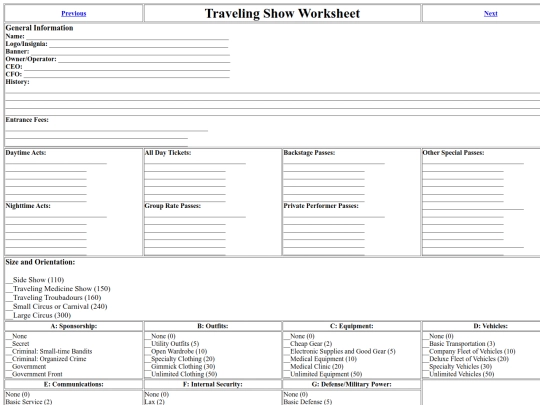
Task: Click the C: Equipment column header
Action: pos(352,326)
